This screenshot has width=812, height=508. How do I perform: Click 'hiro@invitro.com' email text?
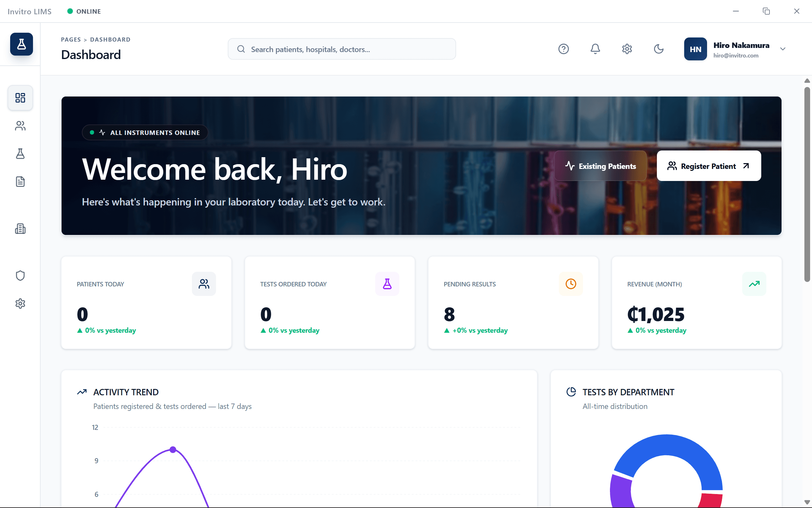pos(736,56)
